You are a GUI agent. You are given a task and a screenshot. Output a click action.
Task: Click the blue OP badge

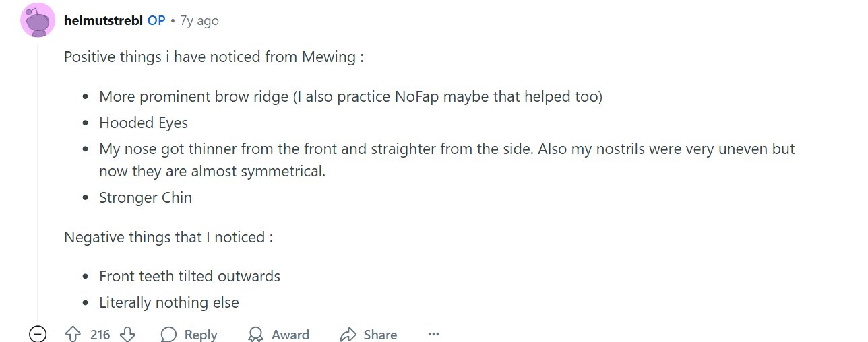pos(156,20)
